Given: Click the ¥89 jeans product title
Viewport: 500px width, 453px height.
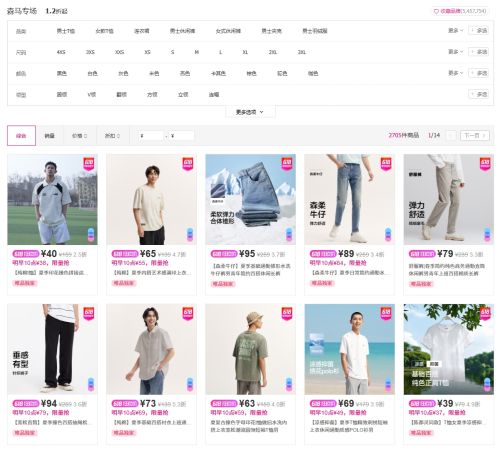Looking at the screenshot, I should (349, 273).
